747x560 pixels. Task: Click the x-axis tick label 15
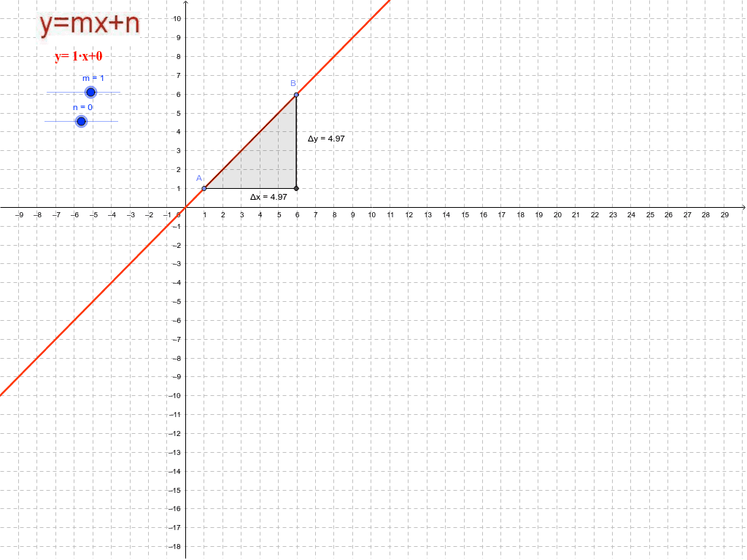pyautogui.click(x=465, y=215)
